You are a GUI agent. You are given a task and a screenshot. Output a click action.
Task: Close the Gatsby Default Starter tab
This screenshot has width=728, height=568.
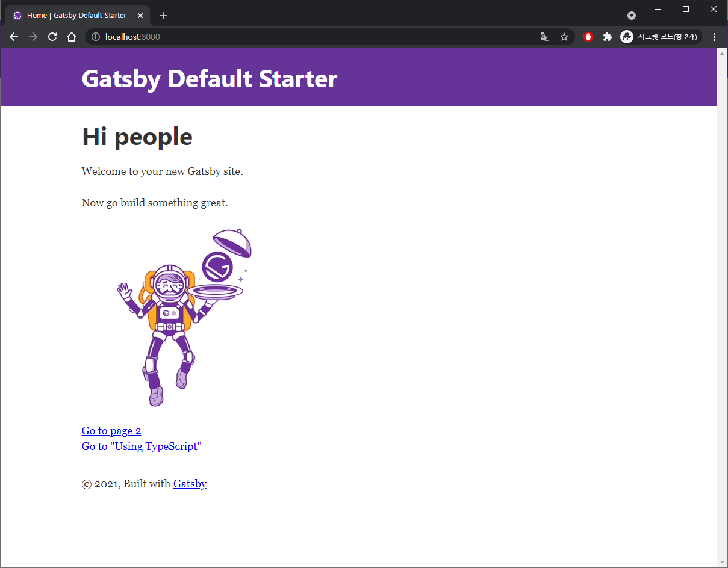(x=140, y=16)
